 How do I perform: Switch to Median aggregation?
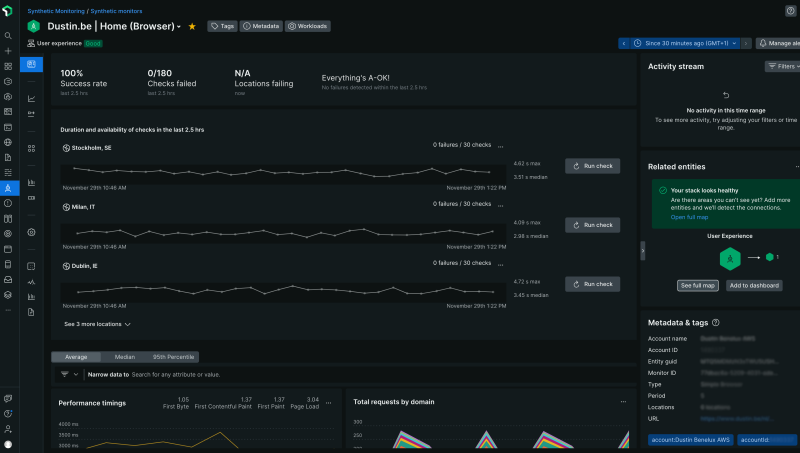124,356
